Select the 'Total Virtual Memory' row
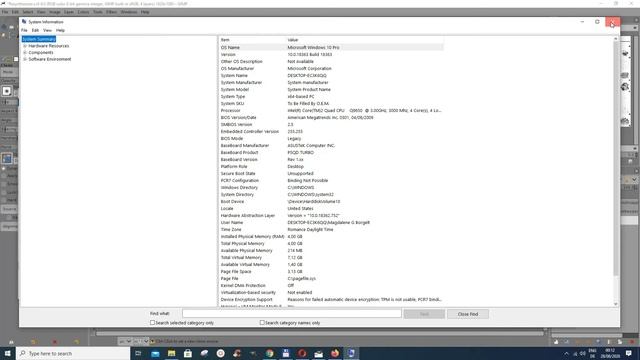The width and height of the screenshot is (640, 360). click(331, 257)
